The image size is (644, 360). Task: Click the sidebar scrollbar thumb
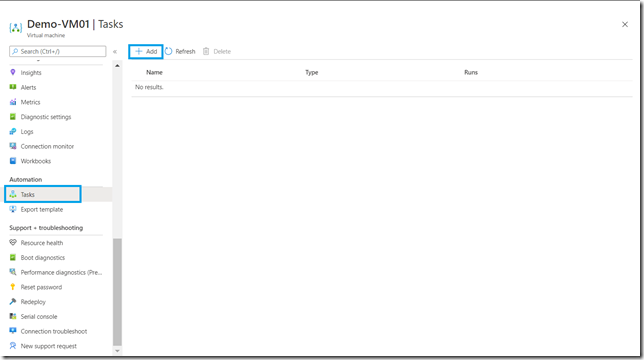[x=117, y=292]
